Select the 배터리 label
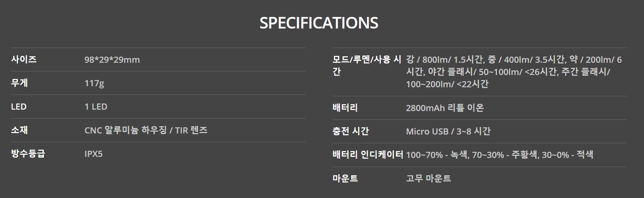 coord(345,107)
